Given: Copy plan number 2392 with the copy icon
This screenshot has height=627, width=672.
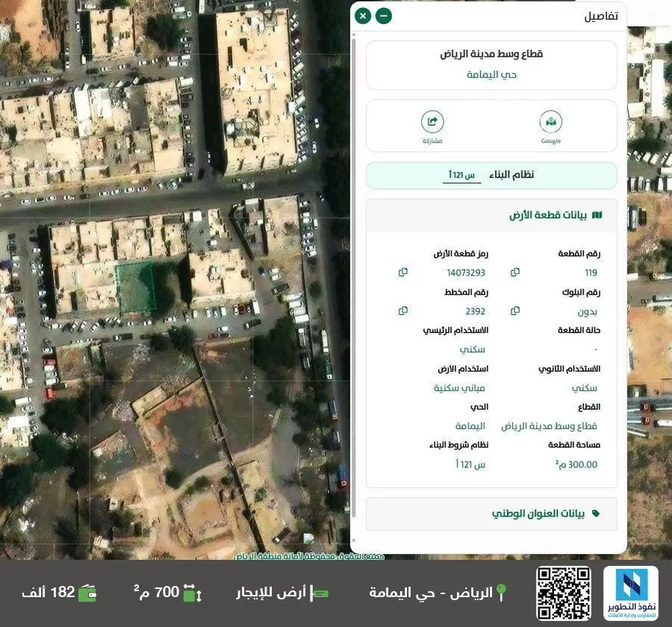Looking at the screenshot, I should 403,311.
